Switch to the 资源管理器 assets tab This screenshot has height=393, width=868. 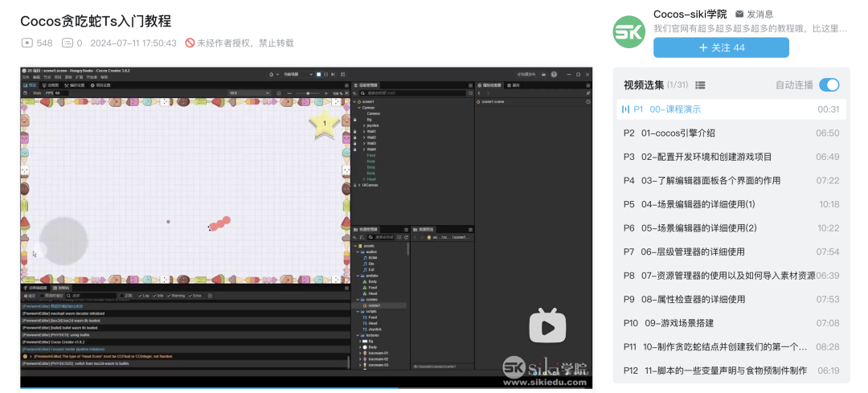click(x=366, y=229)
